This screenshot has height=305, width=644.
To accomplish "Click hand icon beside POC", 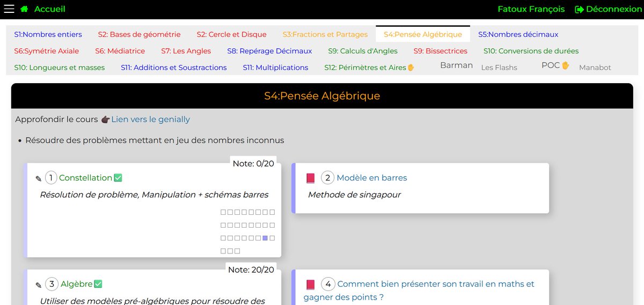I will tap(565, 65).
